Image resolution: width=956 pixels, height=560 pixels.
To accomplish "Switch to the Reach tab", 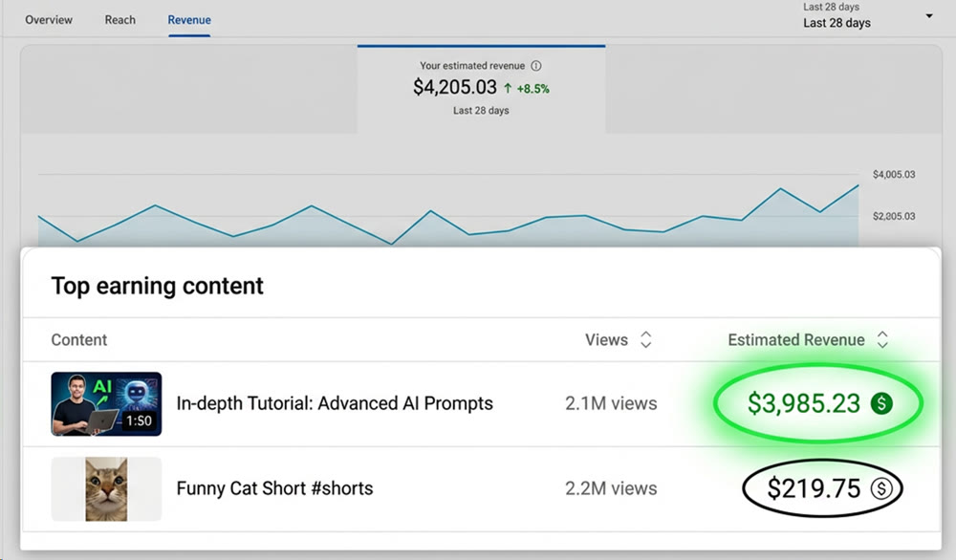I will (x=119, y=19).
